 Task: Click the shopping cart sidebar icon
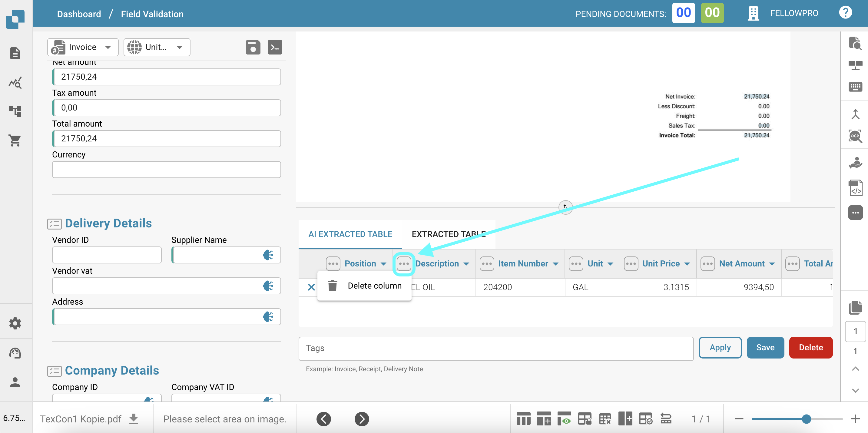[x=15, y=140]
